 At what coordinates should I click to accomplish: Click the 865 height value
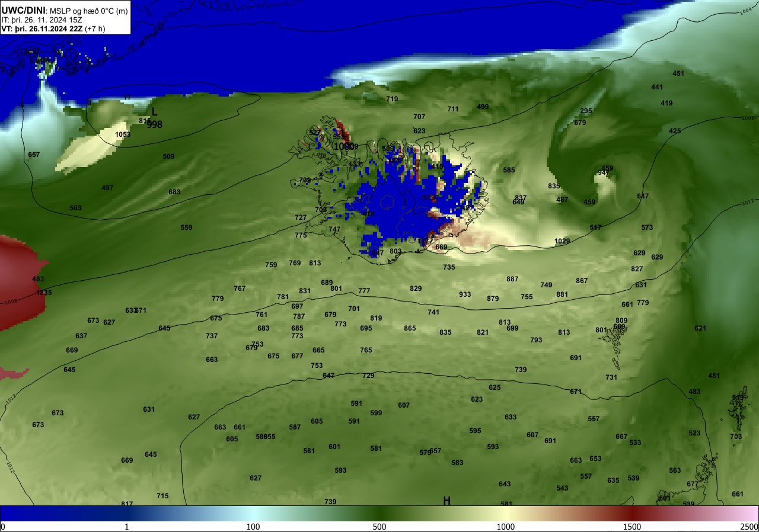click(410, 328)
